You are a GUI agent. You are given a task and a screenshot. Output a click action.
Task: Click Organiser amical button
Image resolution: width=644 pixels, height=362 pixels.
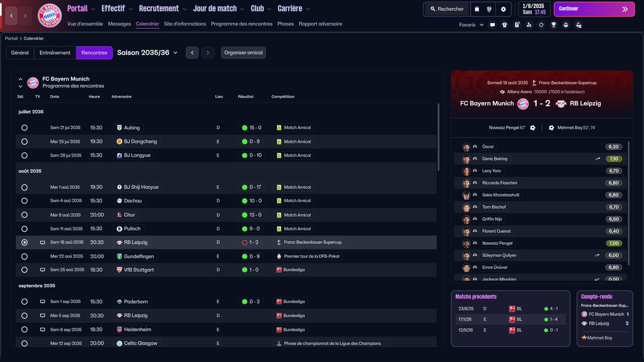(x=243, y=53)
